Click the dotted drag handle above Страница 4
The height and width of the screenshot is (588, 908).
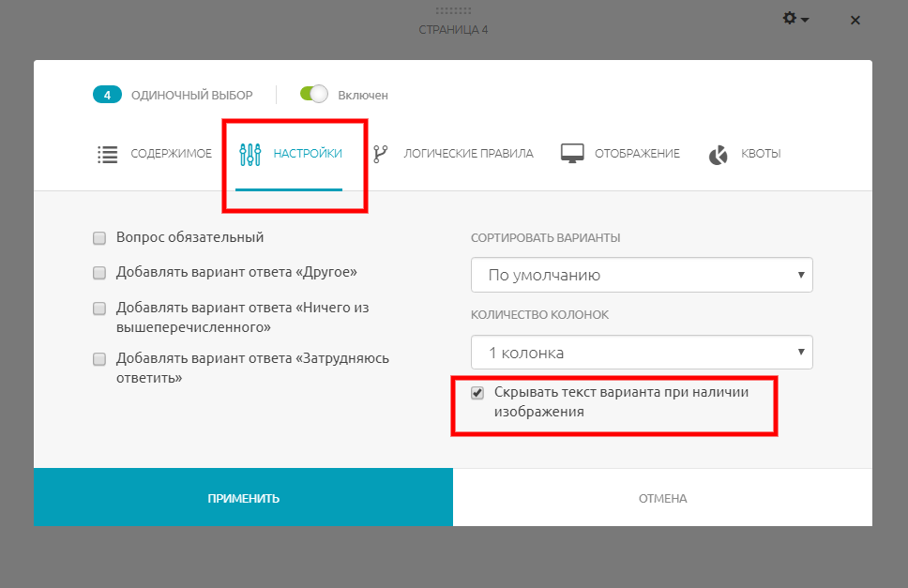pyautogui.click(x=453, y=10)
